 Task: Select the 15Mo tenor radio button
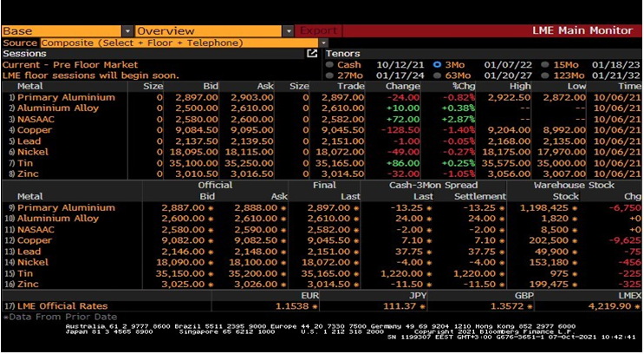545,64
